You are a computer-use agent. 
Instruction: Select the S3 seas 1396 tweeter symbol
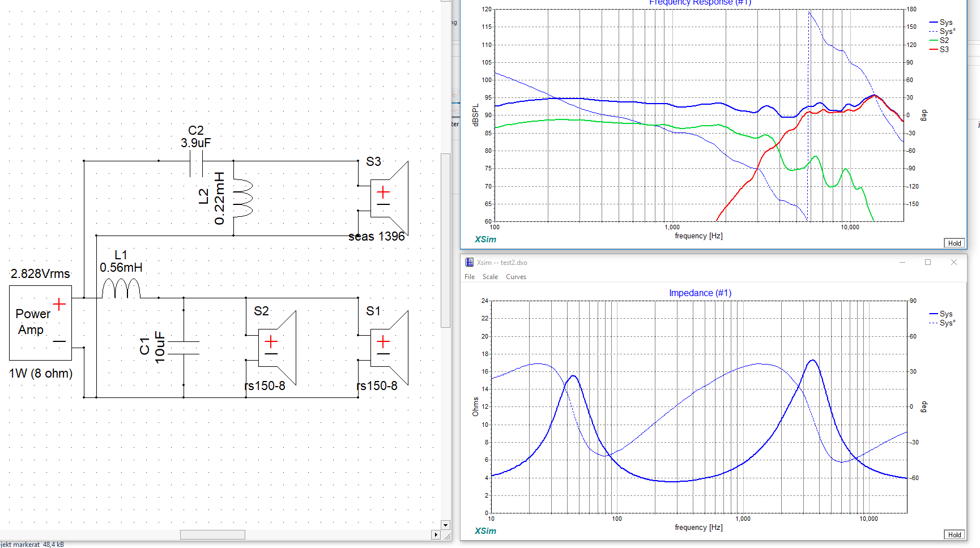click(x=389, y=198)
